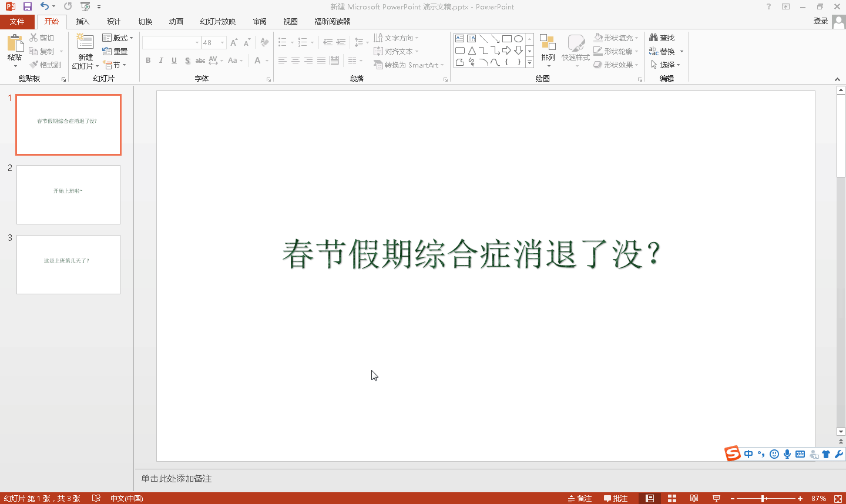Viewport: 846px width, 504px height.
Task: Toggle Normal view button in status bar
Action: (650, 498)
